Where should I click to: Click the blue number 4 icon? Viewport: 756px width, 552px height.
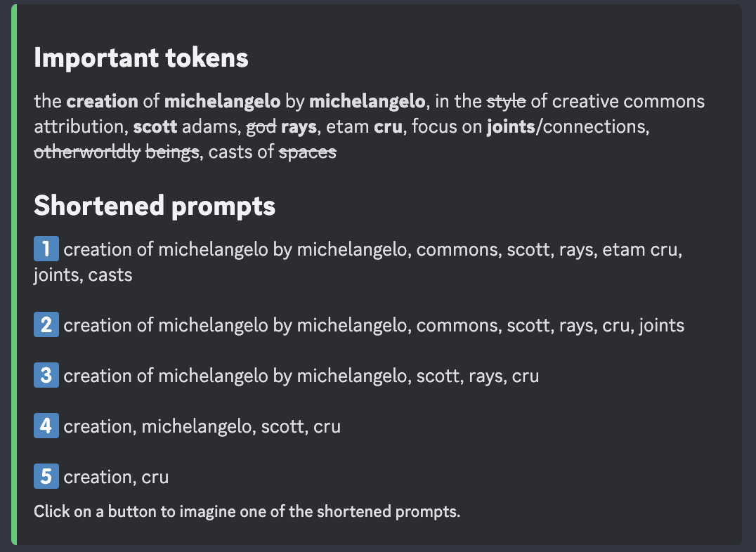(x=46, y=426)
